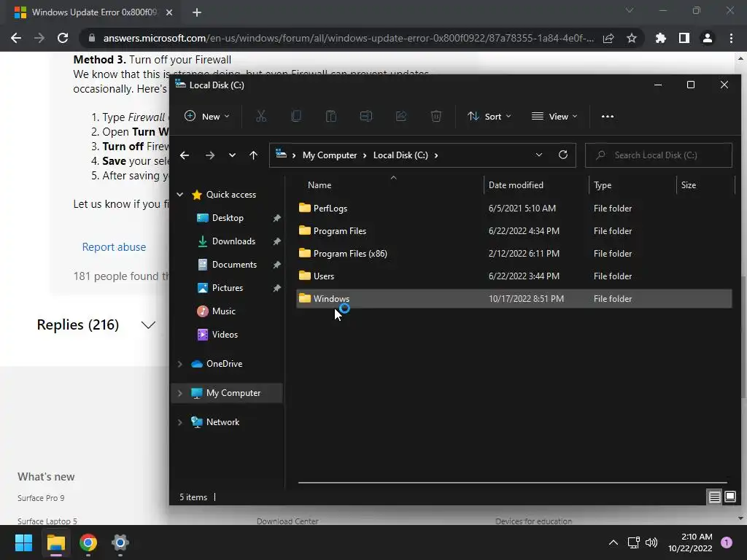Click Chrome's browser back arrow

[x=16, y=38]
